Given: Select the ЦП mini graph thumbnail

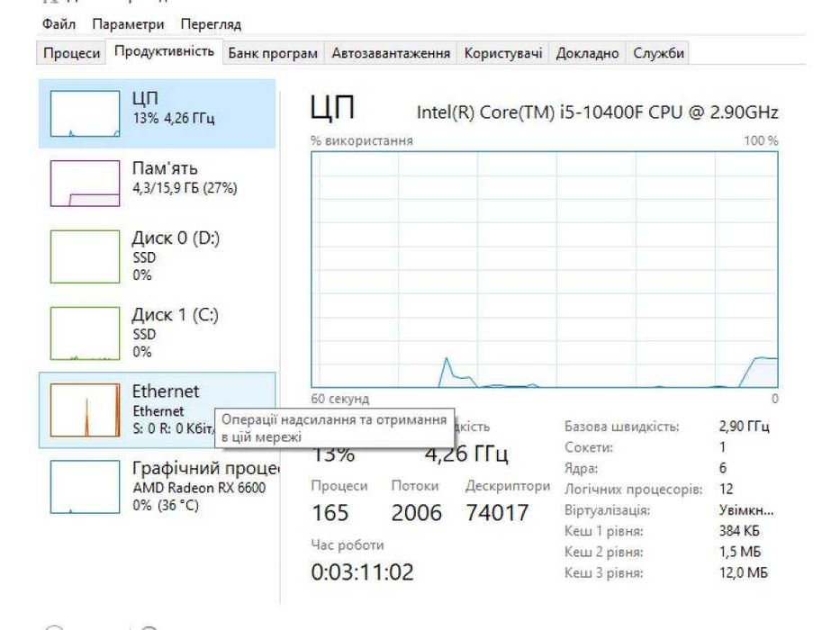Looking at the screenshot, I should 85,113.
